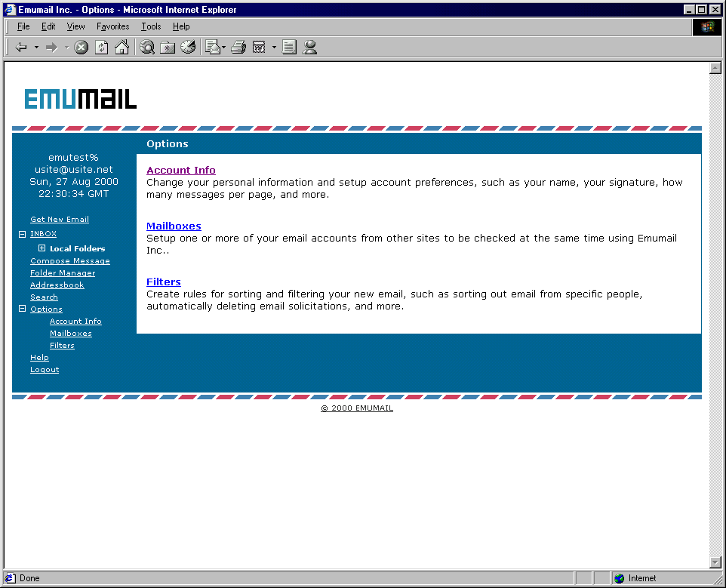Open the History toolbar icon
Image resolution: width=726 pixels, height=588 pixels.
tap(188, 48)
